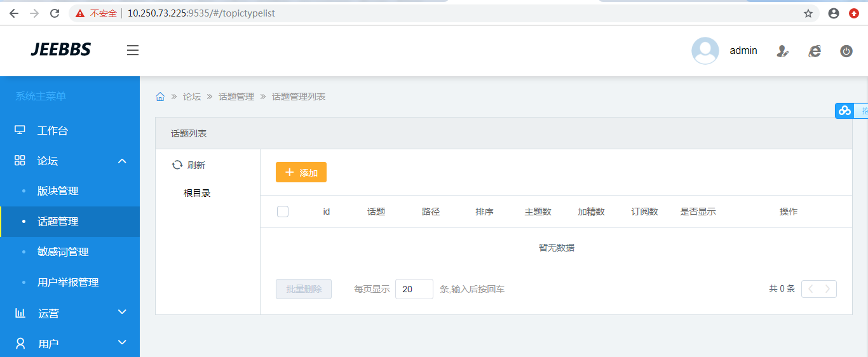Click the 运营 bar chart icon
The height and width of the screenshot is (357, 868).
[x=20, y=313]
